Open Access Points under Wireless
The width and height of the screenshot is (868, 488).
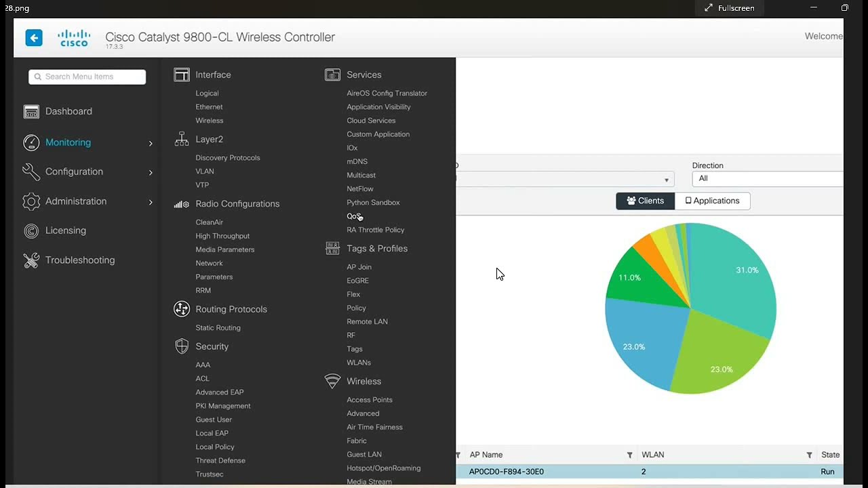point(370,400)
